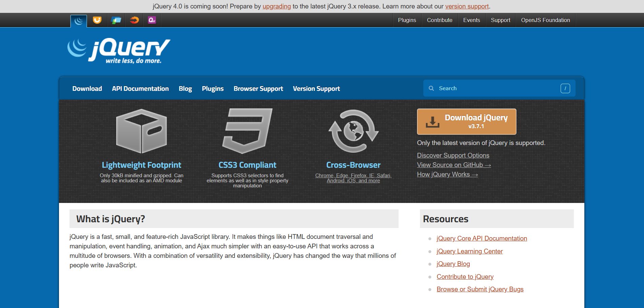Go to Browser Support in the navigation
This screenshot has width=644, height=308.
tap(258, 89)
